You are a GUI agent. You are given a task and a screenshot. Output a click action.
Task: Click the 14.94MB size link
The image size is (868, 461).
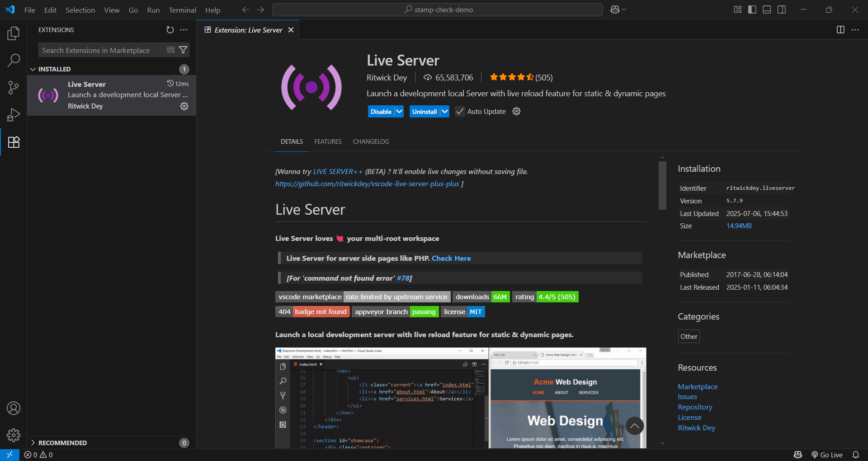(x=739, y=226)
